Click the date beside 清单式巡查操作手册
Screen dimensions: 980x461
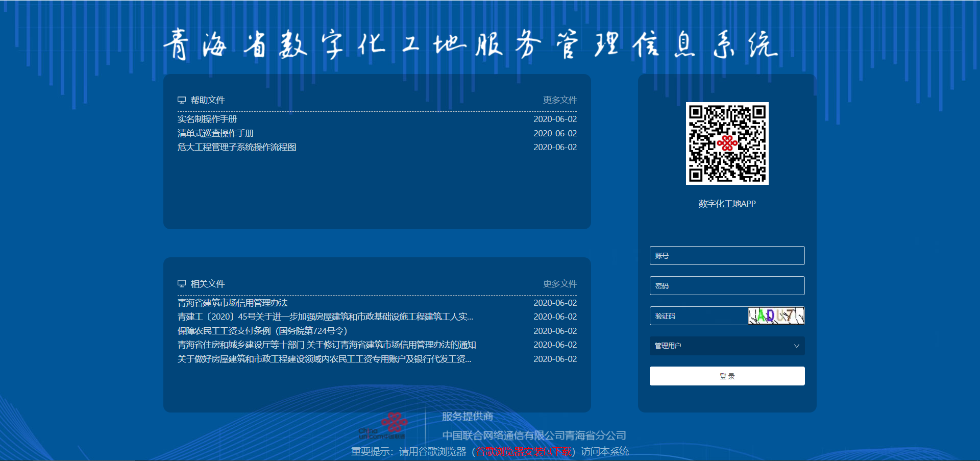click(555, 133)
